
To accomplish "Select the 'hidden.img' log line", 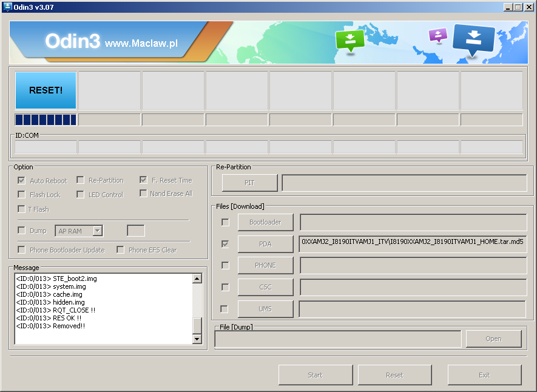I will coord(50,302).
